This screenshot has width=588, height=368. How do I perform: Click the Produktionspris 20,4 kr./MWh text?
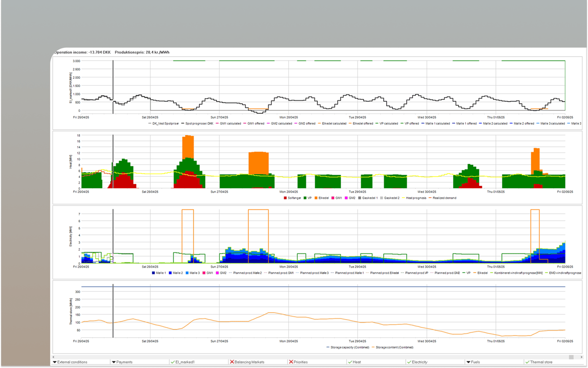142,51
